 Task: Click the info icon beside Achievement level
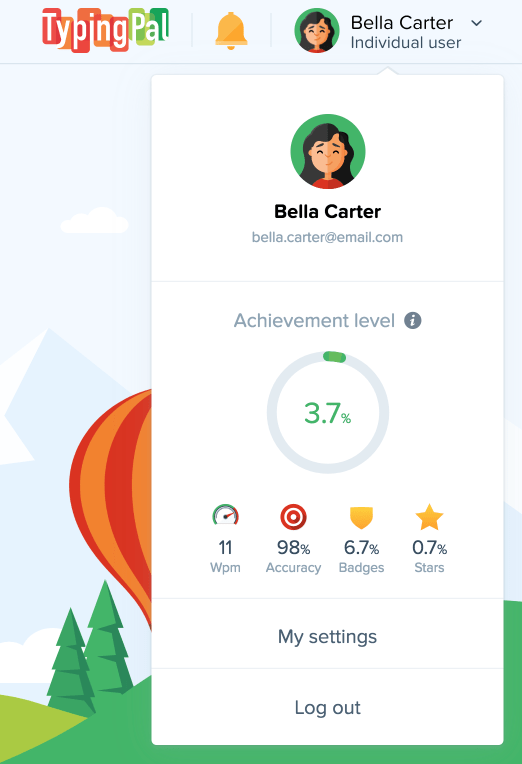413,321
